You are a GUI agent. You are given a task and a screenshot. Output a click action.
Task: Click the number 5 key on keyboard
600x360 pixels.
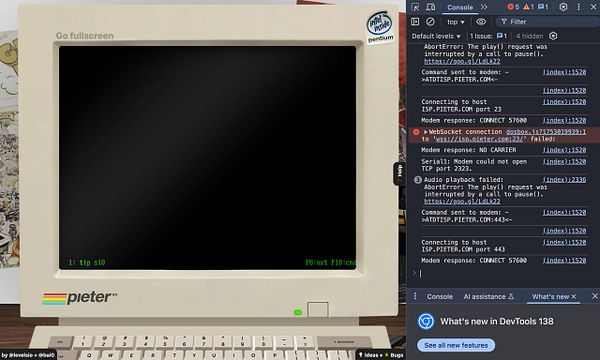(165, 342)
